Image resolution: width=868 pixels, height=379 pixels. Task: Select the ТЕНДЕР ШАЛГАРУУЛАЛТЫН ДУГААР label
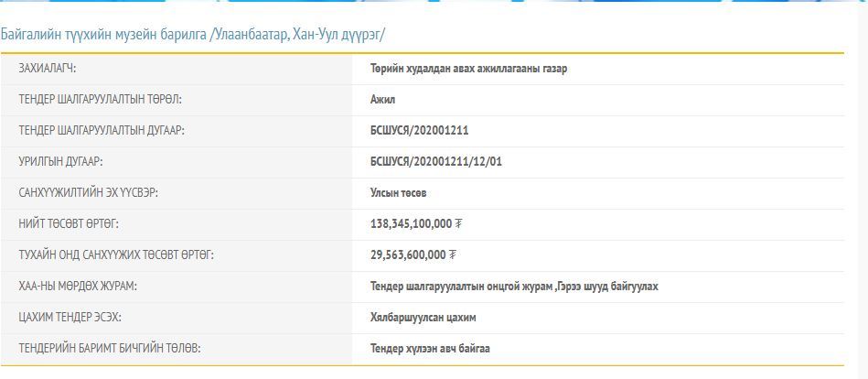102,131
